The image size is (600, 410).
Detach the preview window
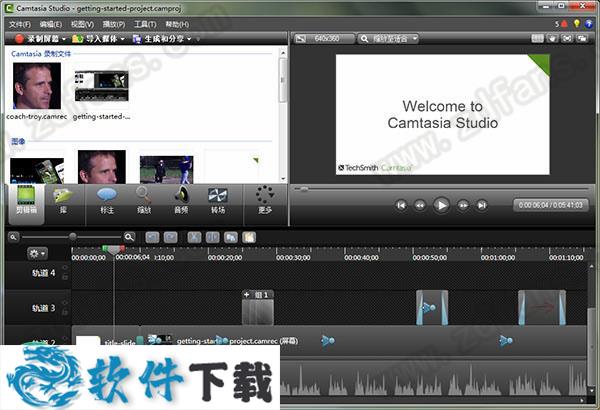[x=582, y=39]
